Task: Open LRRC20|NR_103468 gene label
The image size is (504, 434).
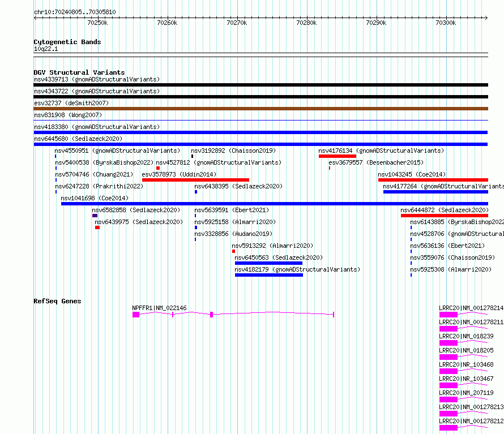Action: pyautogui.click(x=466, y=364)
